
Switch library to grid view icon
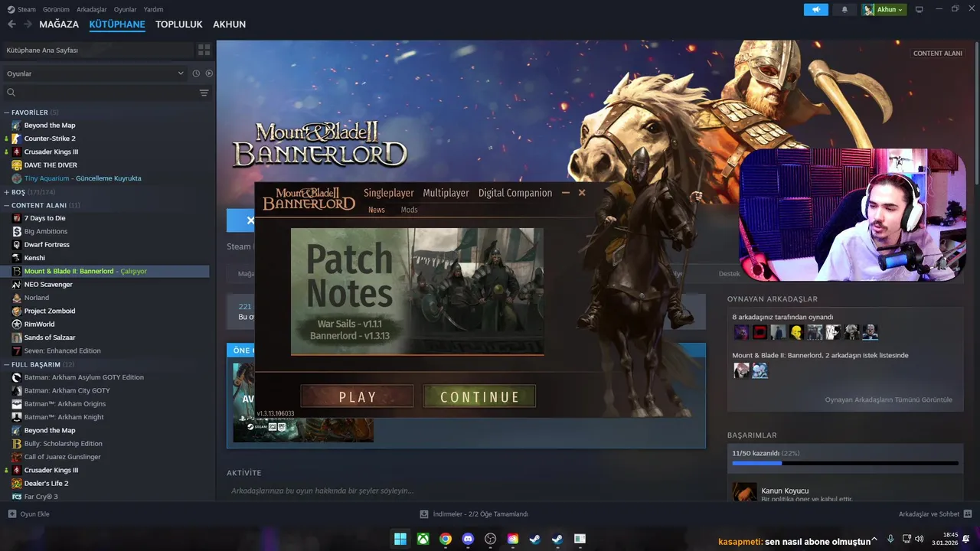point(204,50)
